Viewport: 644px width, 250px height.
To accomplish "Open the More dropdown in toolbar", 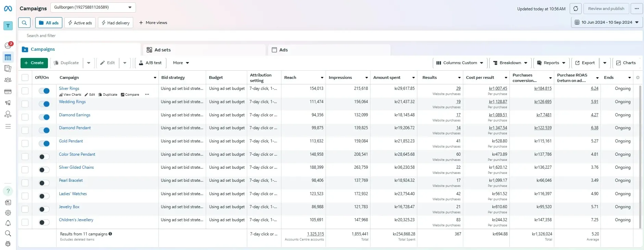I will [x=181, y=63].
